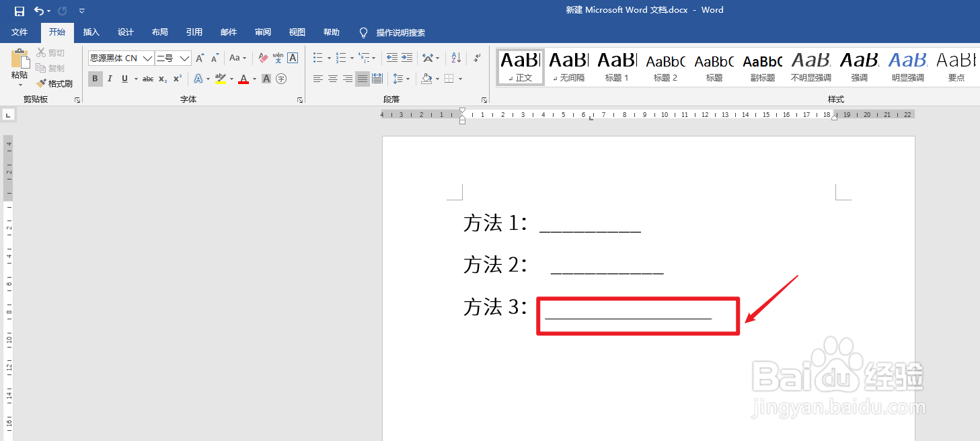The image size is (980, 441).
Task: Apply subscript formatting
Action: [x=161, y=79]
